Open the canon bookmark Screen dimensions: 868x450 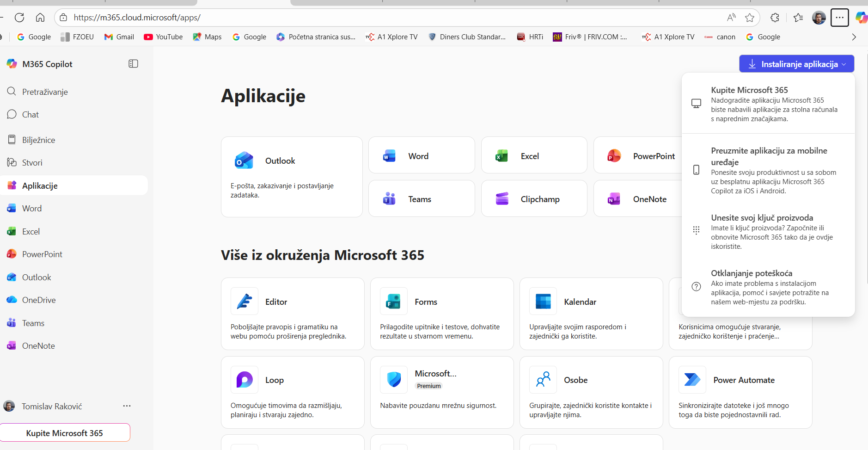point(720,37)
